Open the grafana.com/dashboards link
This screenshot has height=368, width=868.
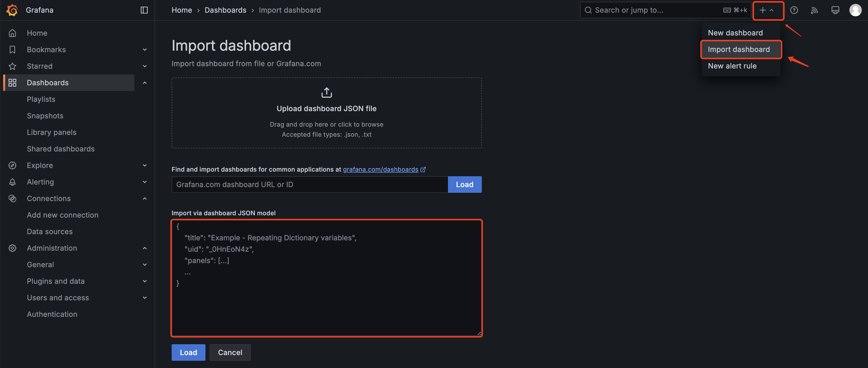coord(380,170)
